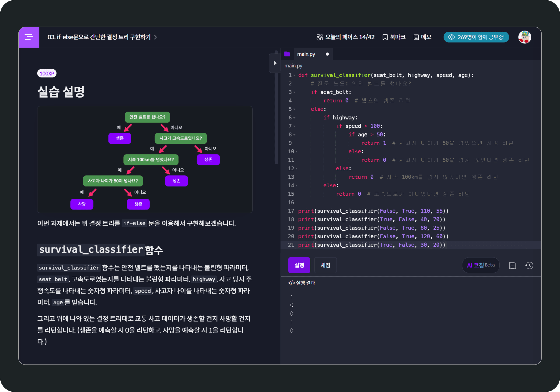Run code with 실행 button
The image size is (560, 392).
299,265
